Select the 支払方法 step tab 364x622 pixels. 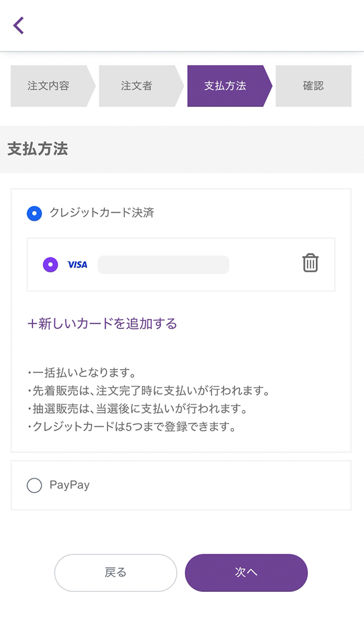tap(226, 86)
